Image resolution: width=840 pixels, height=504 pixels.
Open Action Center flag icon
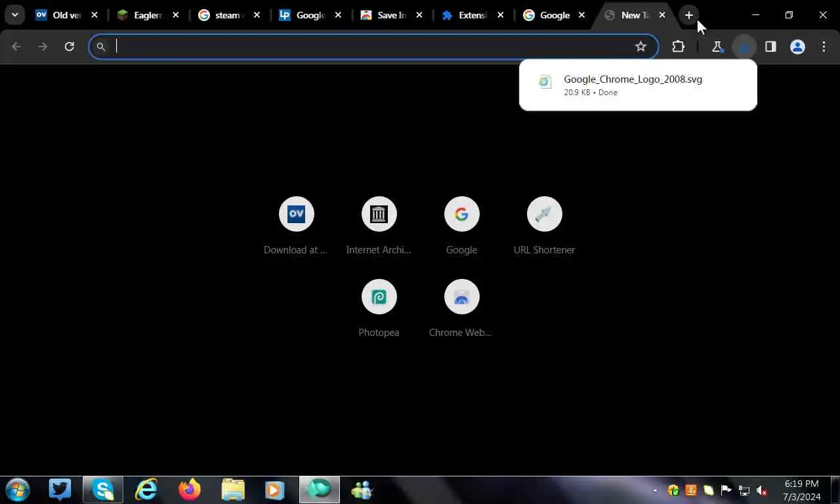(x=726, y=490)
